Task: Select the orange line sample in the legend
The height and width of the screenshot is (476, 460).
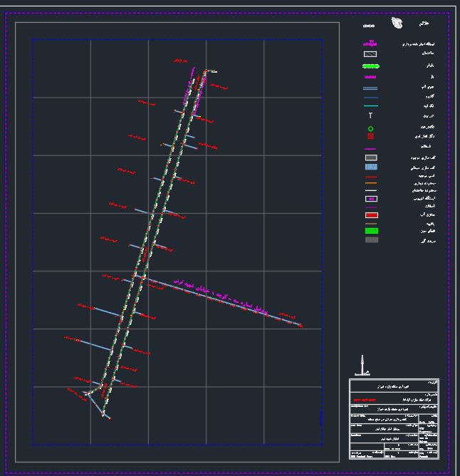Action: (370, 183)
